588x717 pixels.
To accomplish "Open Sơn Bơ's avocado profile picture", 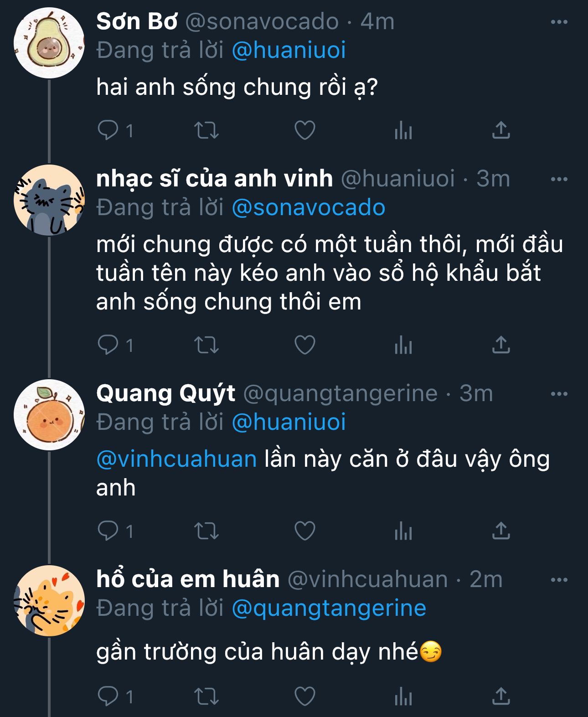I will point(49,43).
